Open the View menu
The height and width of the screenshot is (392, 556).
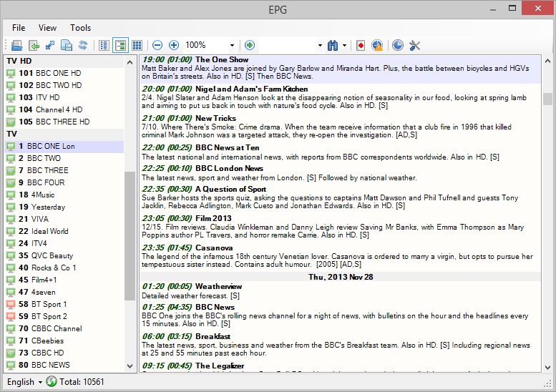[x=47, y=28]
